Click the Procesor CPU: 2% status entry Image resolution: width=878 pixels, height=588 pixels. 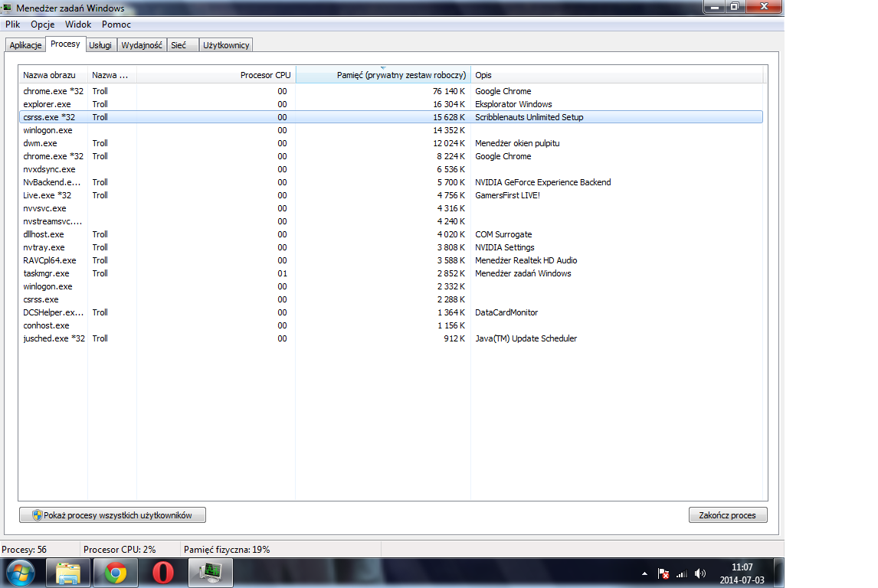point(120,550)
